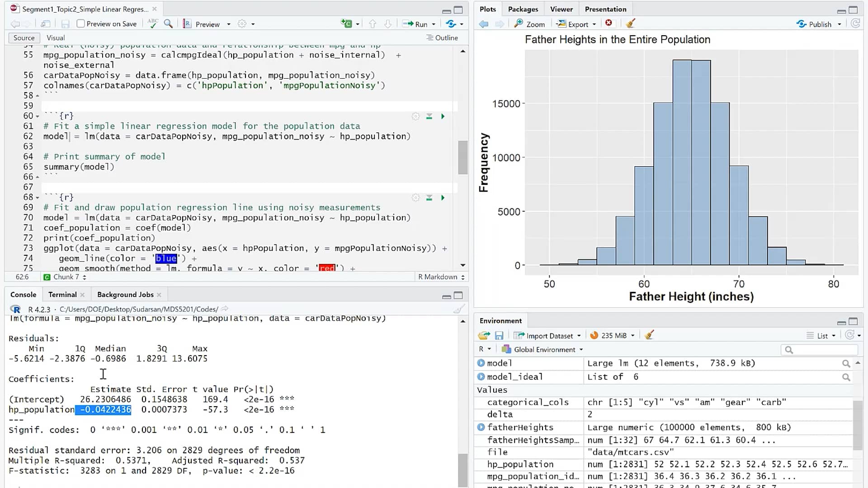Navigate back in source editor

point(15,24)
